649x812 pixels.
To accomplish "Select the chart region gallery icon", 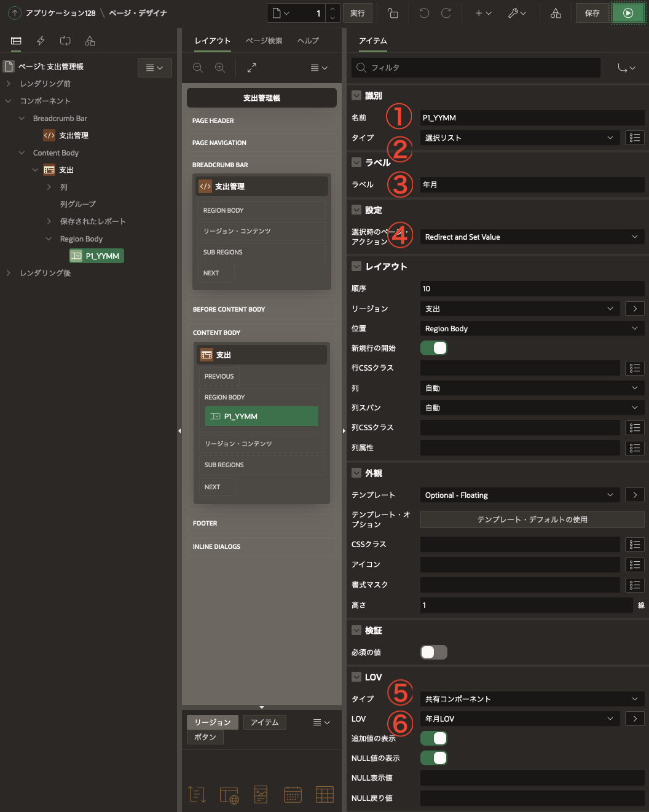I will pos(261,794).
